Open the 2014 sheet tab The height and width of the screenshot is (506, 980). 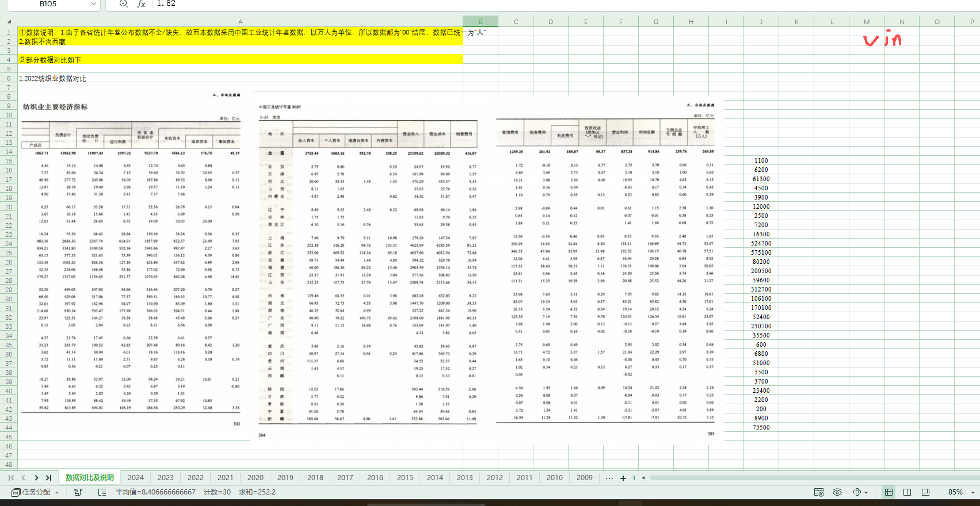pyautogui.click(x=435, y=478)
